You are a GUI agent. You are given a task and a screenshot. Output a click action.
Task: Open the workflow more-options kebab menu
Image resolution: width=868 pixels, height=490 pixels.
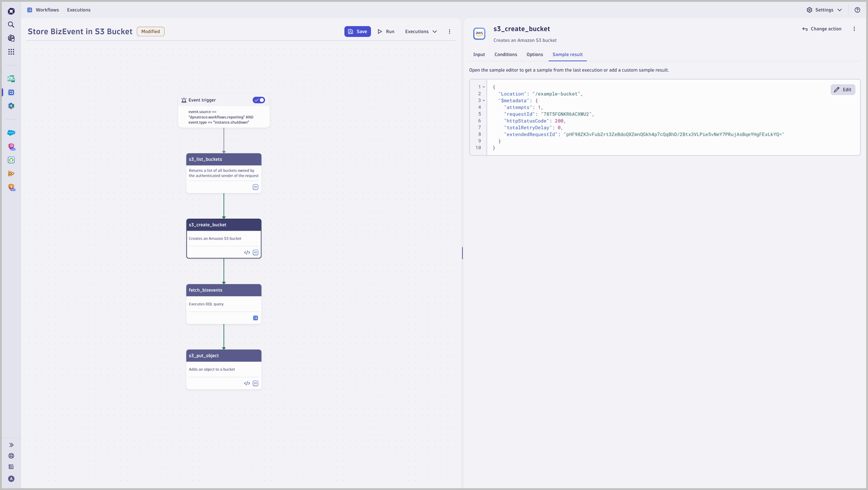click(x=449, y=31)
